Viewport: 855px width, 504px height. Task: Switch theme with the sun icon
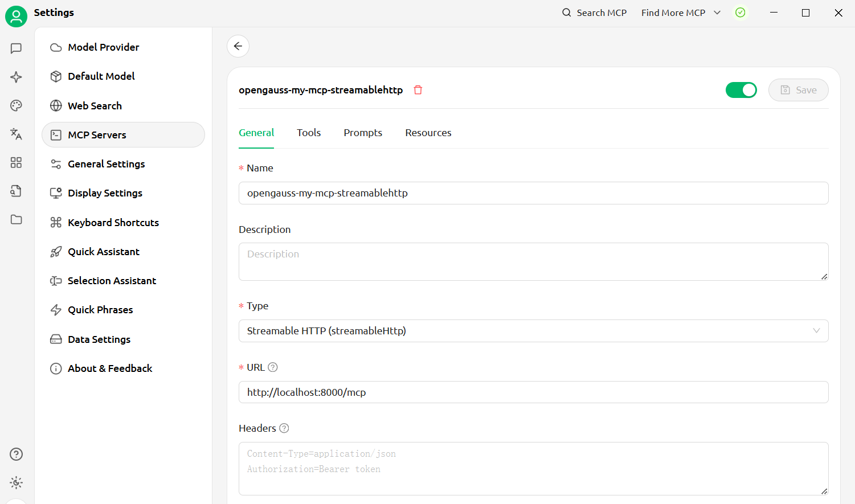click(16, 482)
